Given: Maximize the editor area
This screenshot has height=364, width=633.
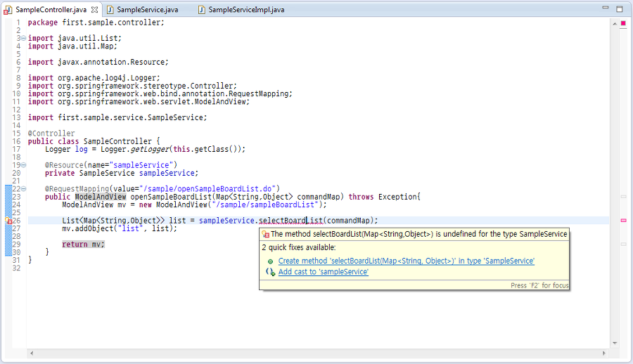Looking at the screenshot, I should [619, 9].
